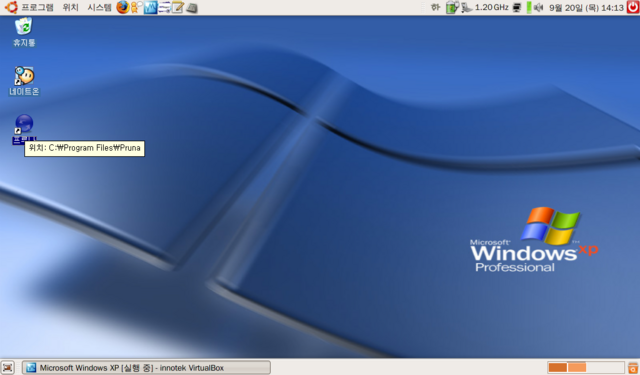The width and height of the screenshot is (640, 375).
Task: Click the red power shutdown button
Action: (633, 7)
